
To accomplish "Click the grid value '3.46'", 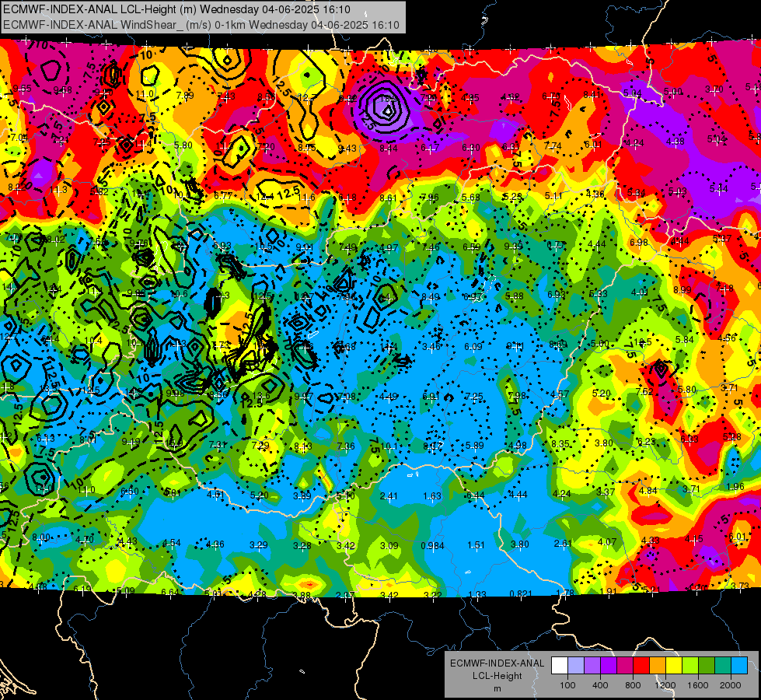I will pyautogui.click(x=431, y=346).
